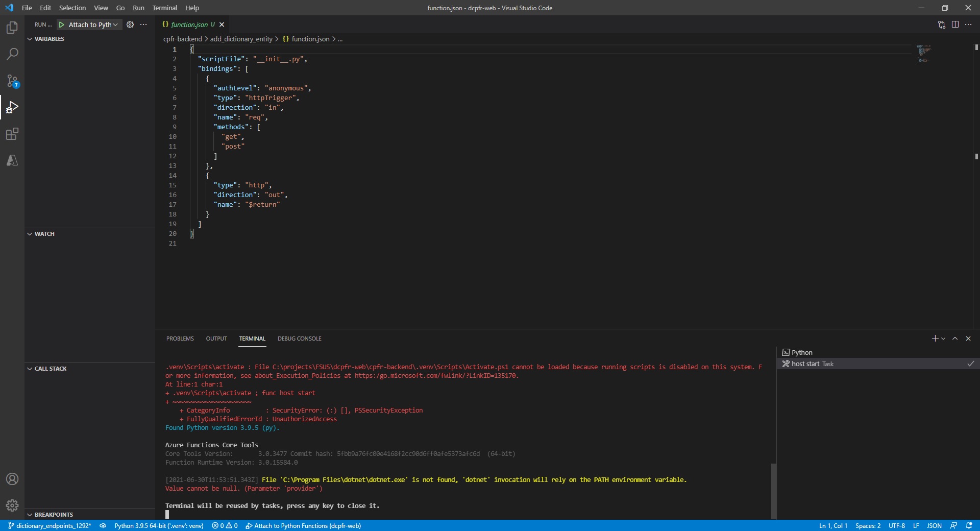
Task: Switch to the OUTPUT panel tab
Action: 216,339
